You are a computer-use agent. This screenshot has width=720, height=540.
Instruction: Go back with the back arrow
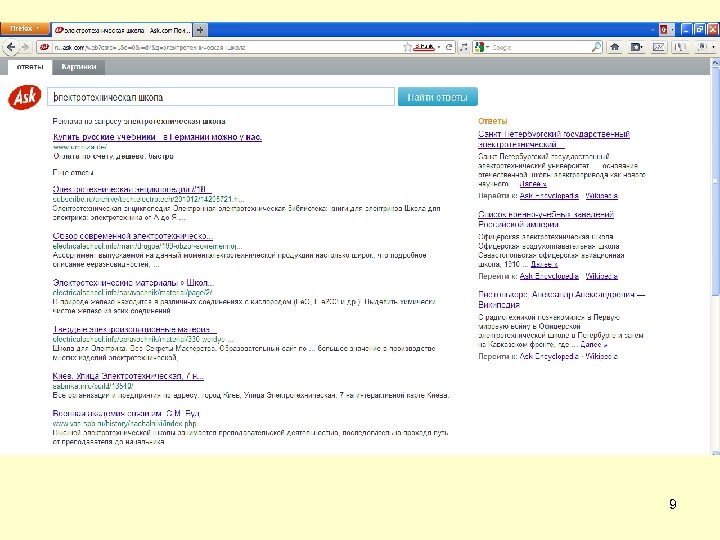[x=11, y=47]
